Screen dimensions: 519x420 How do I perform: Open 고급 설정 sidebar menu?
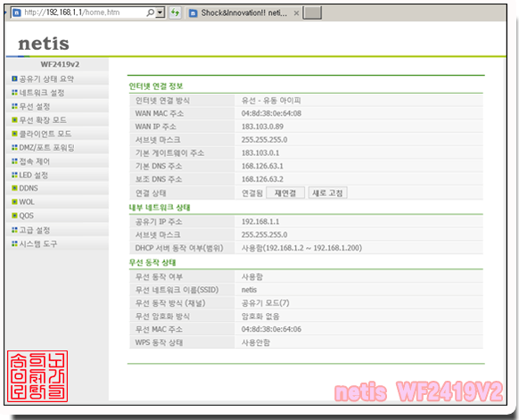point(35,230)
